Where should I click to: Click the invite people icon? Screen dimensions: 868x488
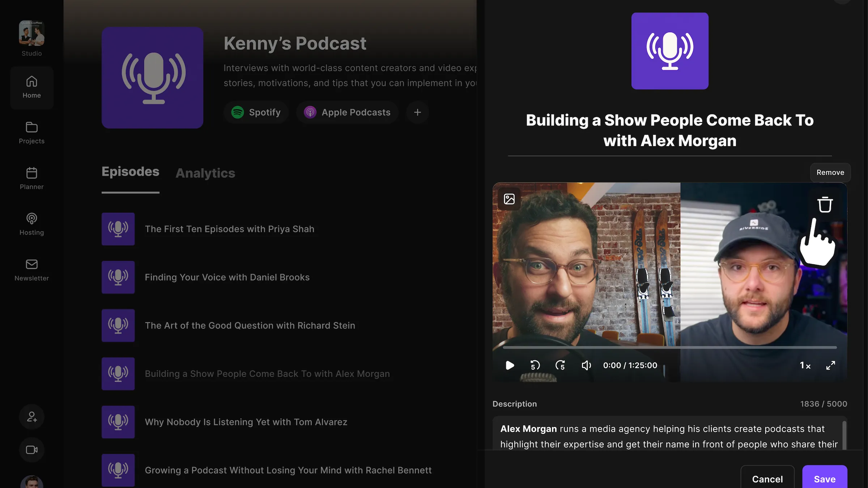31,417
